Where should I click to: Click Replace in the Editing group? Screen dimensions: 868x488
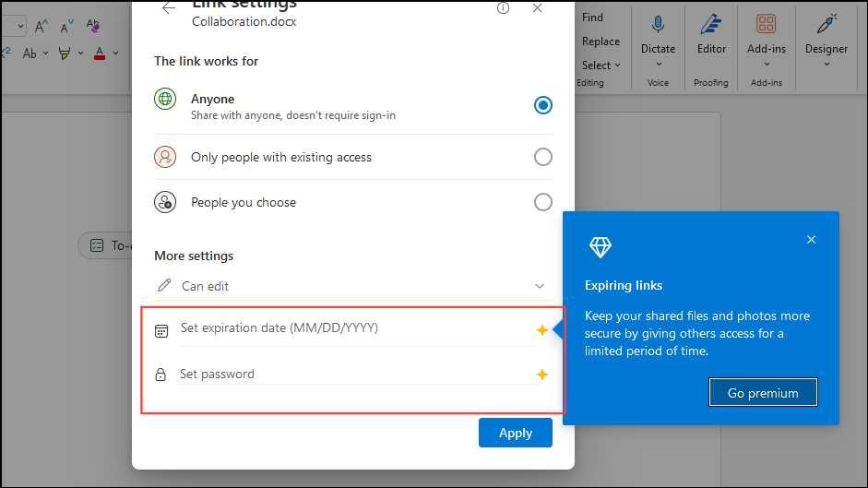pos(600,42)
